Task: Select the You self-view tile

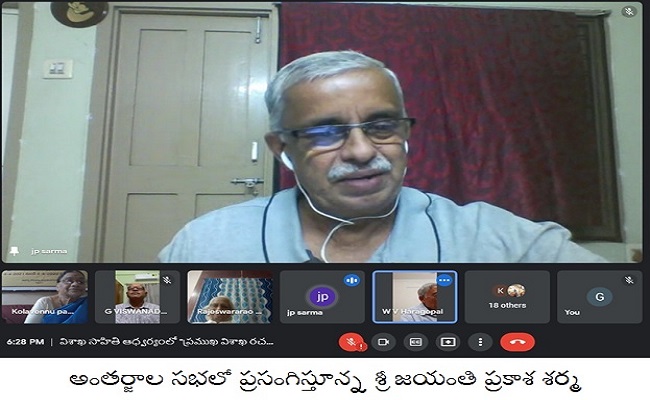Action: (600, 297)
